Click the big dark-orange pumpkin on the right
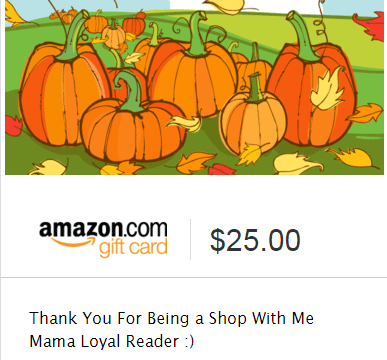The image size is (387, 360). coord(312,90)
